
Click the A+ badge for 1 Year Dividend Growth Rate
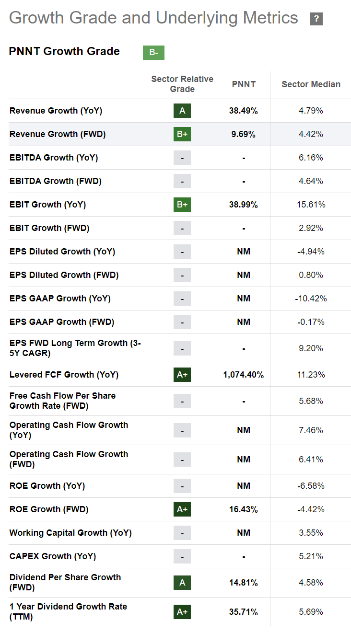pos(182,612)
